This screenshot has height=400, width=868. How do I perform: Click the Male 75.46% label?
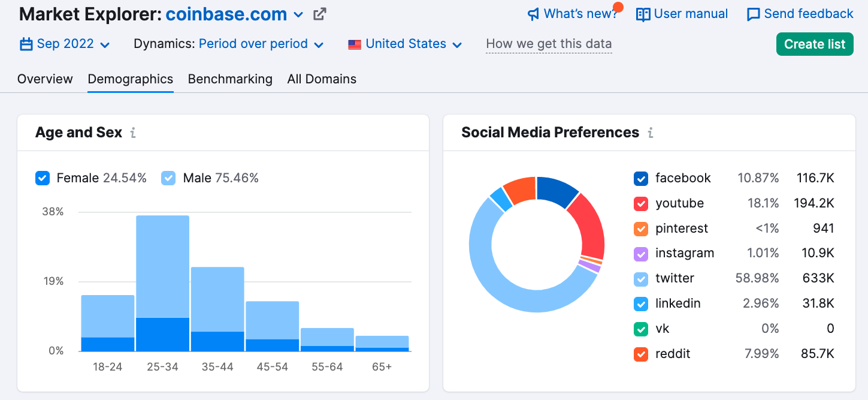click(221, 178)
